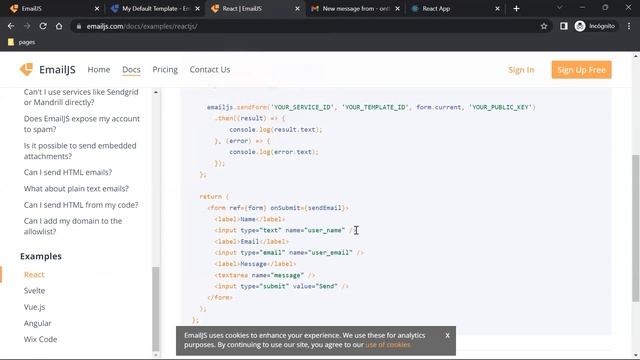Bookmark this page with the star icon
The image size is (640, 360).
tap(544, 26)
